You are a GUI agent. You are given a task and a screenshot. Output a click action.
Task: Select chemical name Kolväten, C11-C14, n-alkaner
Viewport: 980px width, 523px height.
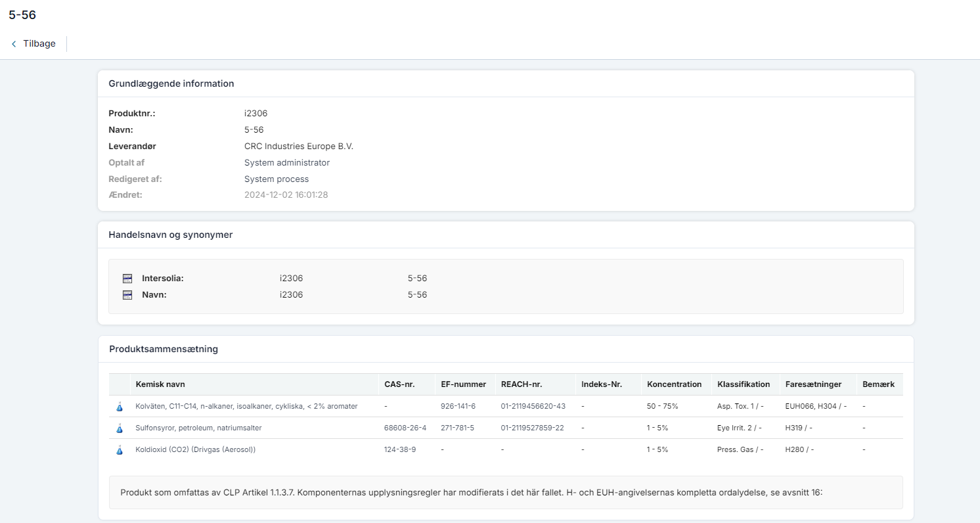tap(246, 407)
